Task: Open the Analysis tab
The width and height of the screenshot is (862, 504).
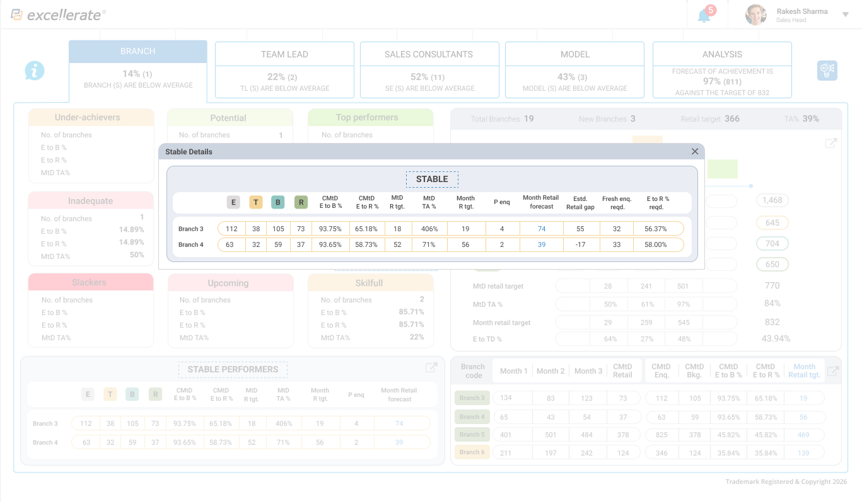Action: click(x=722, y=70)
